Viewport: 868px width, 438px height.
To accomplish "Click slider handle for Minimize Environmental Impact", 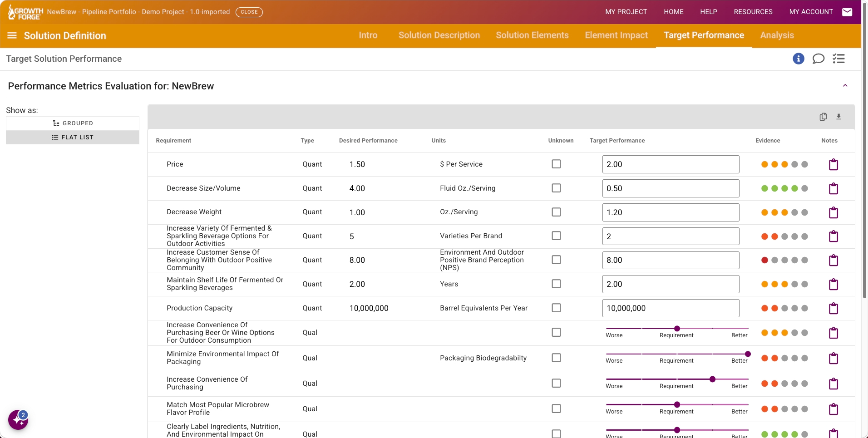I will coord(748,354).
